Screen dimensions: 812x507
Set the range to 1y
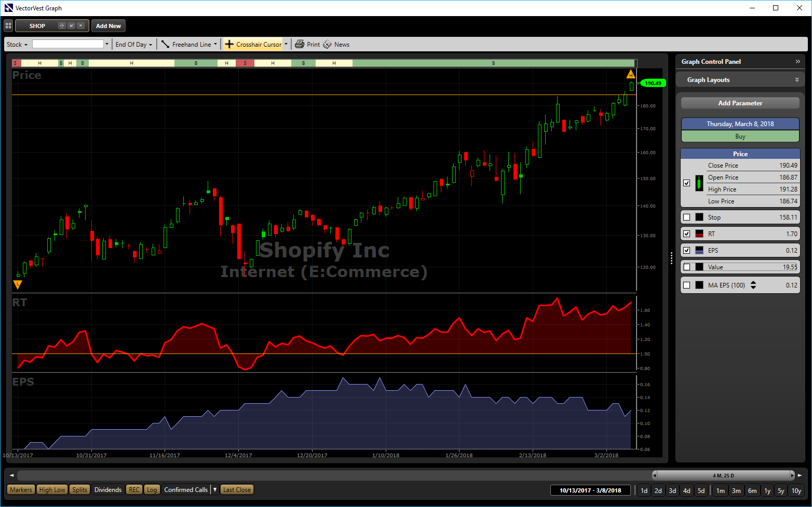767,490
